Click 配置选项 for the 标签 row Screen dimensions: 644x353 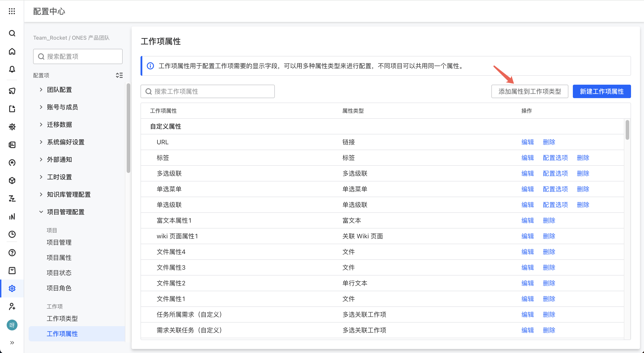[x=555, y=158]
